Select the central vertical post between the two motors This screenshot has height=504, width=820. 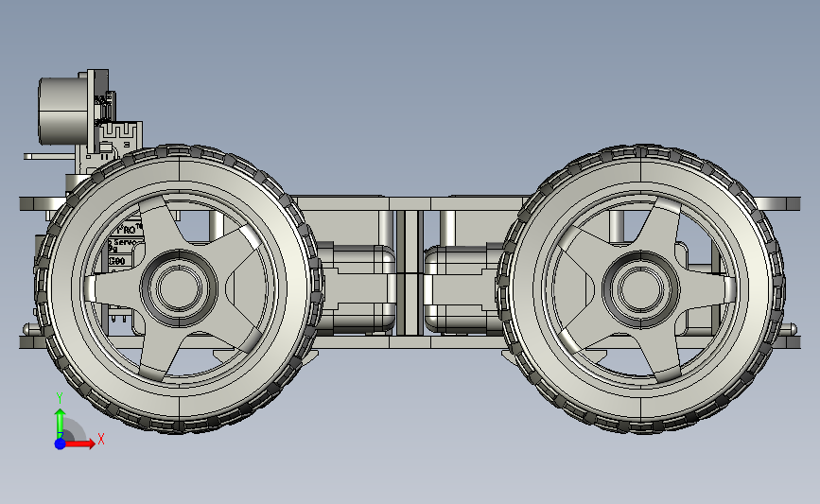coord(410,272)
